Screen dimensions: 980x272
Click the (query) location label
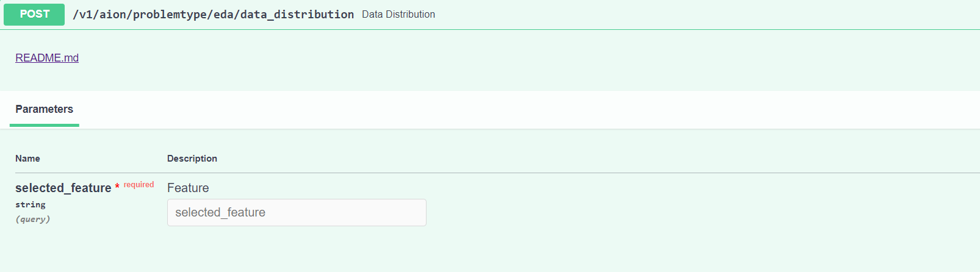pos(33,219)
